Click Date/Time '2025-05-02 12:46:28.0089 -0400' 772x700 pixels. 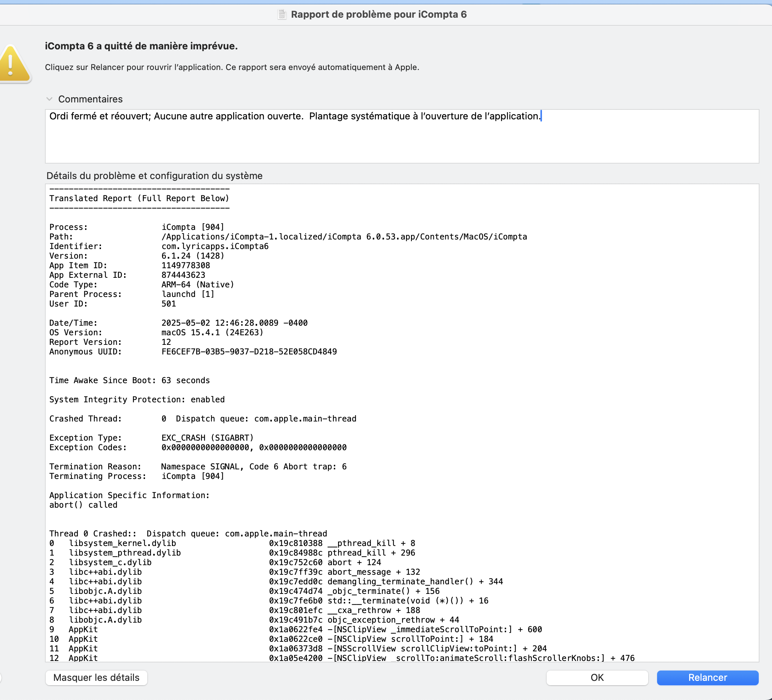[234, 323]
